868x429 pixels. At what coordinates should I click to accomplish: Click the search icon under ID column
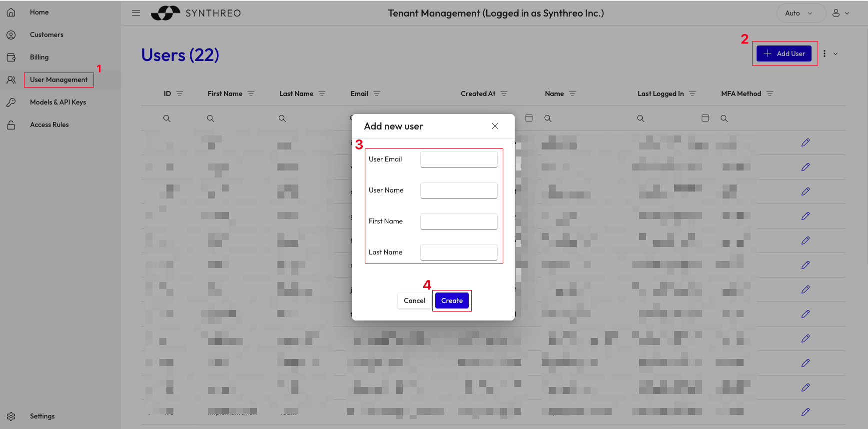pos(167,118)
